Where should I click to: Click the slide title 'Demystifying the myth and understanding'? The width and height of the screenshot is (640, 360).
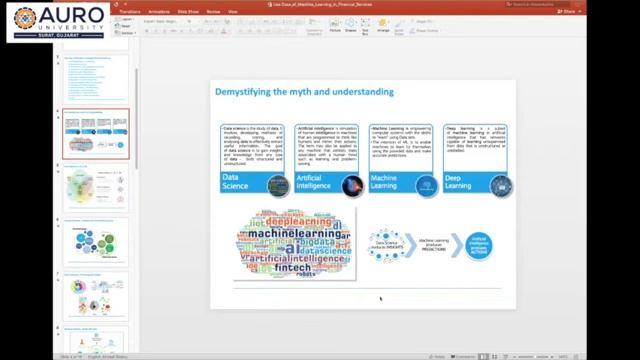coord(304,92)
